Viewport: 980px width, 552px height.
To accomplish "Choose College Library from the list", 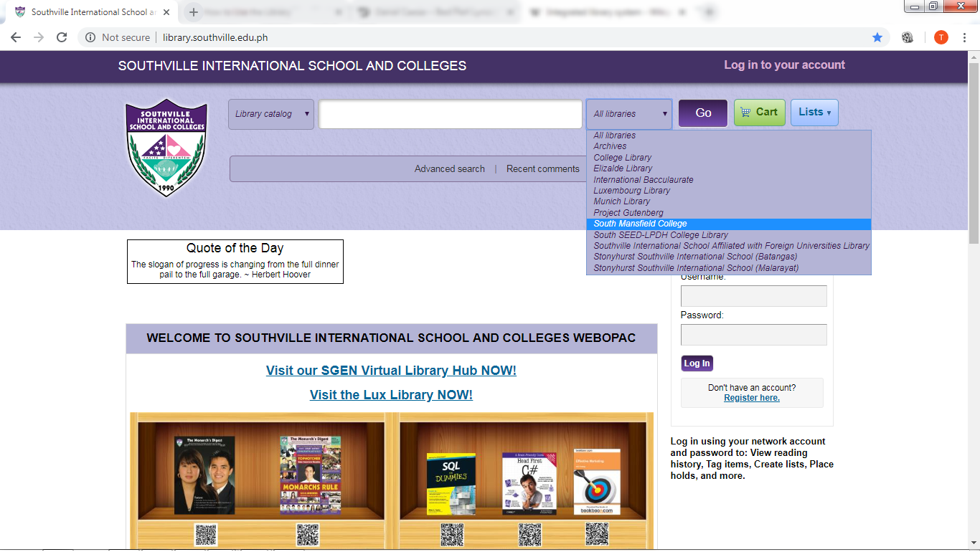I will click(728, 158).
